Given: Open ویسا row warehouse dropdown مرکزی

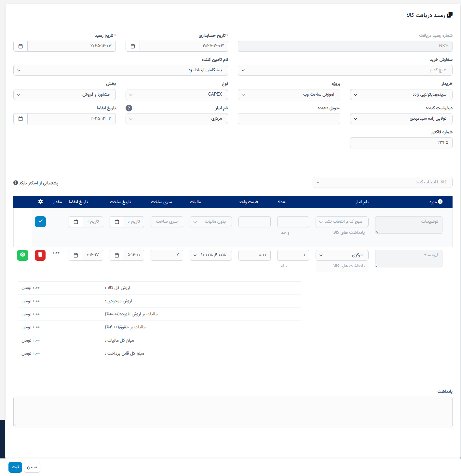Looking at the screenshot, I should (342, 255).
